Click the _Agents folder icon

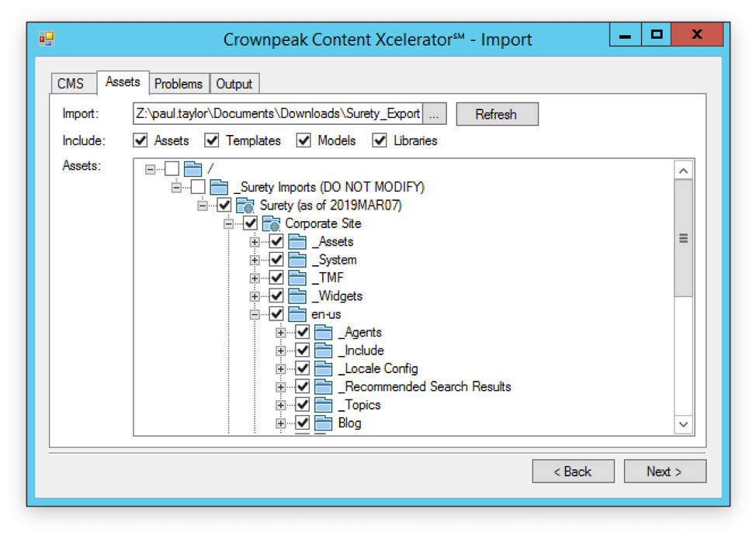323,333
